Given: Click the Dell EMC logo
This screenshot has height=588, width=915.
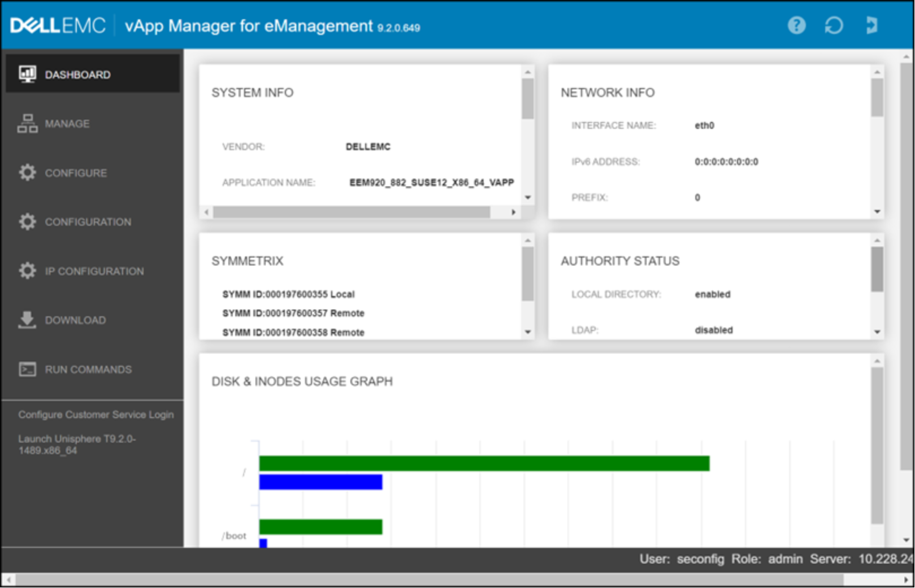Looking at the screenshot, I should coord(58,25).
